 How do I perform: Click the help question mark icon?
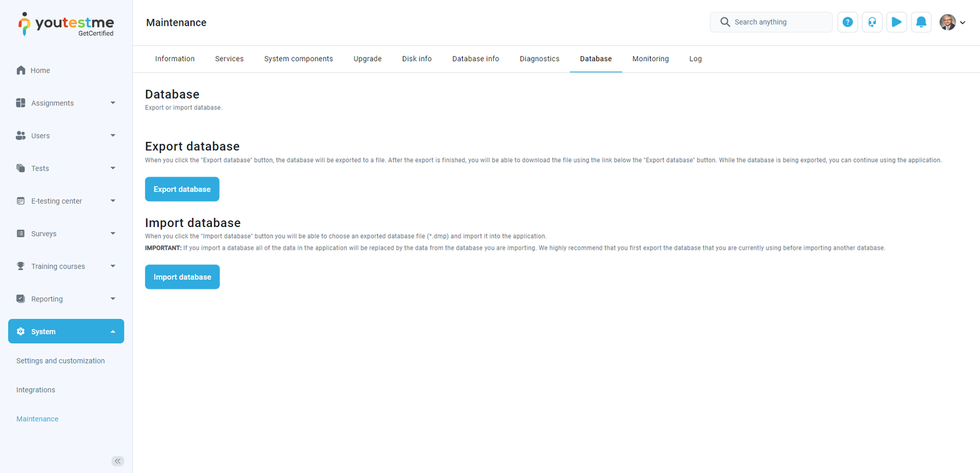847,22
